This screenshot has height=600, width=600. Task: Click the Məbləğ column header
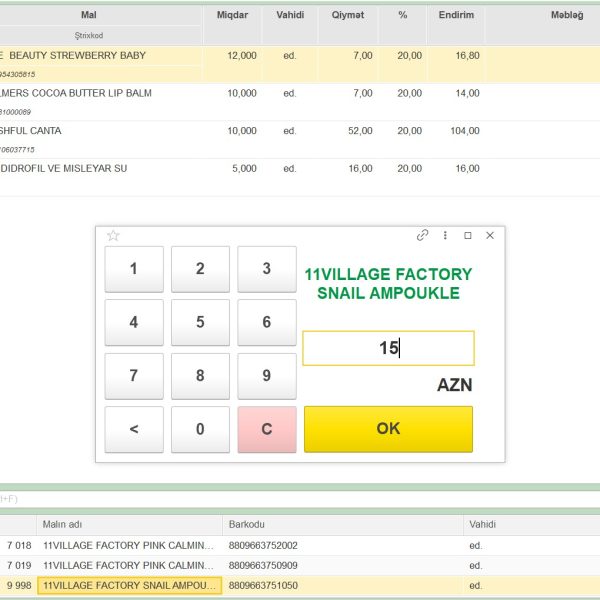567,15
